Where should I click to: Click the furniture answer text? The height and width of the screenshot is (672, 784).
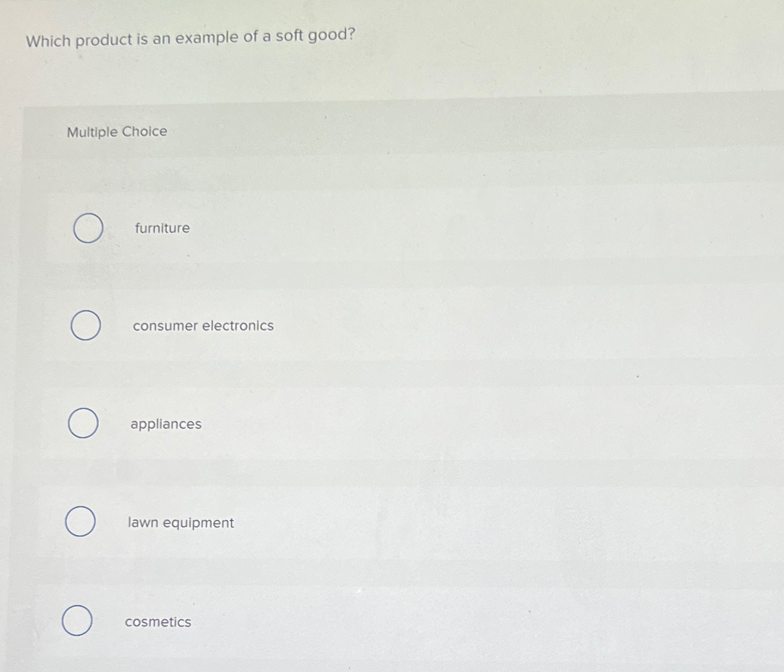pos(162,228)
